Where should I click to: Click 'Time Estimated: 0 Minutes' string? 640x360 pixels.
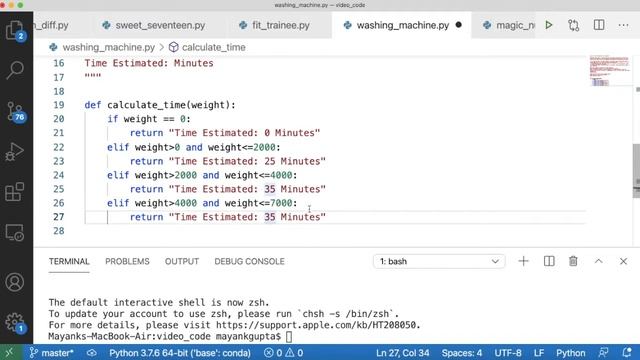tap(244, 133)
